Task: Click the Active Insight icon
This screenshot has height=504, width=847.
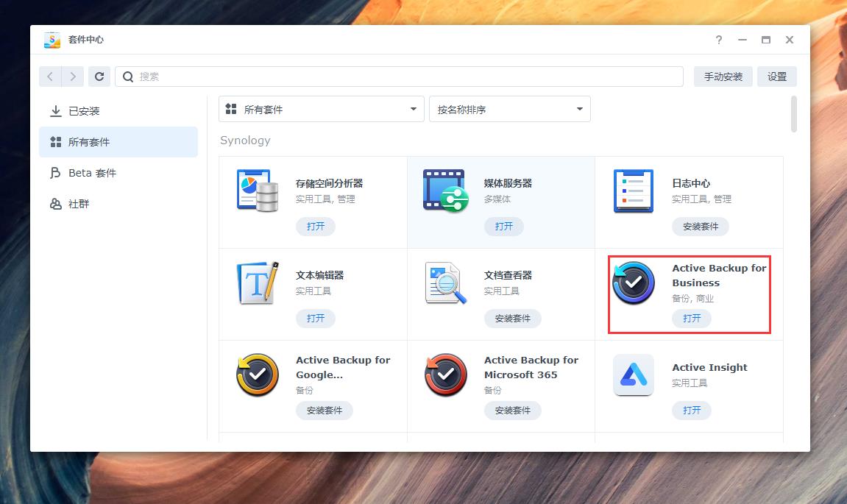Action: coord(634,375)
